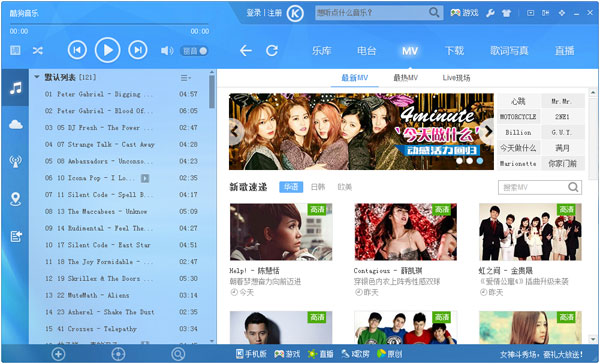The width and height of the screenshot is (600, 364).
Task: Open the 下载 download tab
Action: 454,51
